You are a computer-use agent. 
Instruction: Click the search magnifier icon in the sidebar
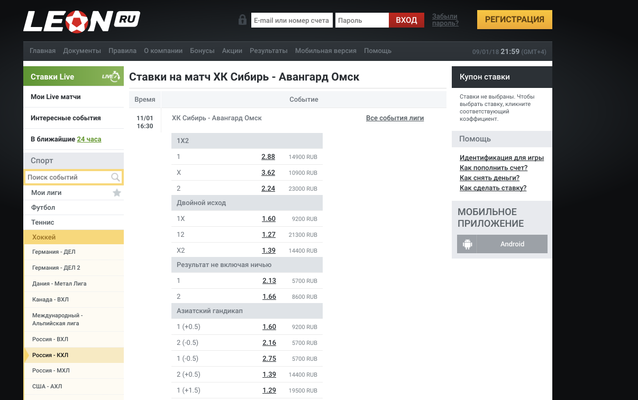[x=116, y=177]
